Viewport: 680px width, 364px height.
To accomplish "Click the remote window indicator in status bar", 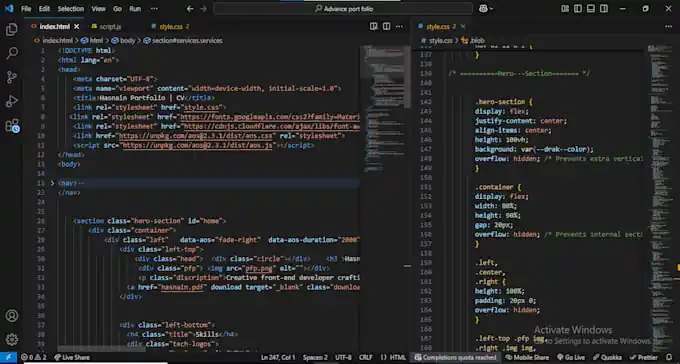I will tap(8, 357).
